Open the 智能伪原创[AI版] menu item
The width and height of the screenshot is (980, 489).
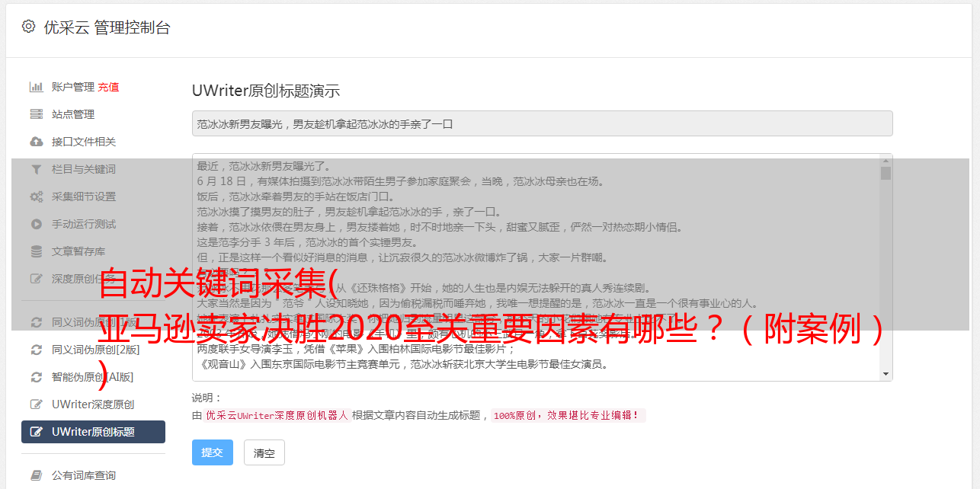click(93, 377)
